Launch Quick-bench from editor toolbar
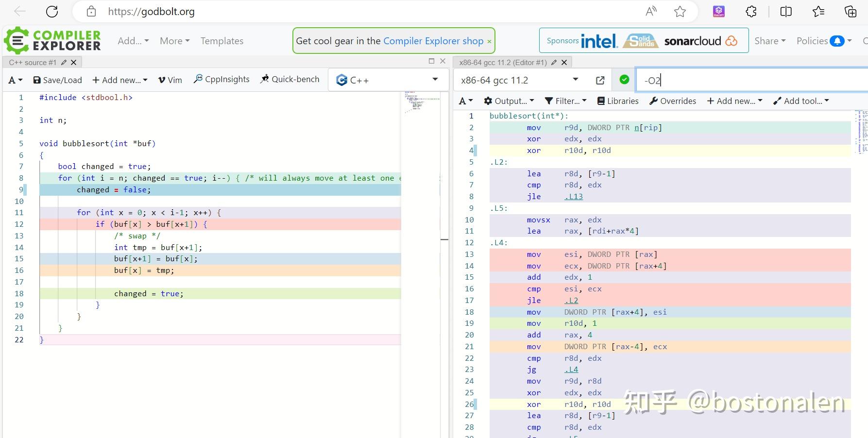Screen dimensions: 868x438 click(290, 80)
